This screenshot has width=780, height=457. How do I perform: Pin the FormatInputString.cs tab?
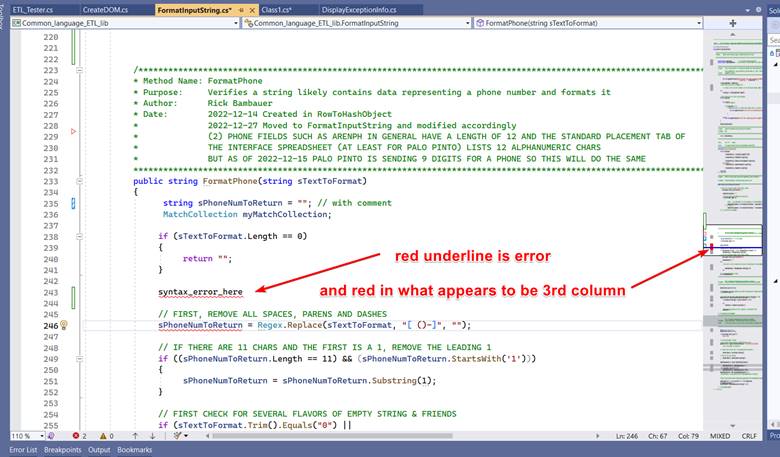click(x=241, y=10)
